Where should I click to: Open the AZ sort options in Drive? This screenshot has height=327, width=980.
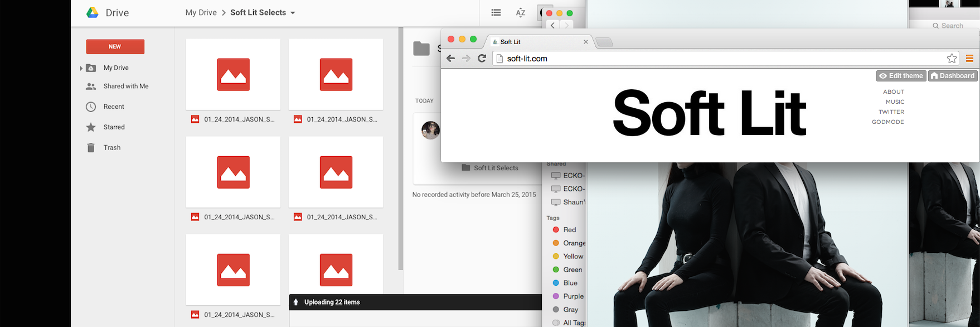521,12
